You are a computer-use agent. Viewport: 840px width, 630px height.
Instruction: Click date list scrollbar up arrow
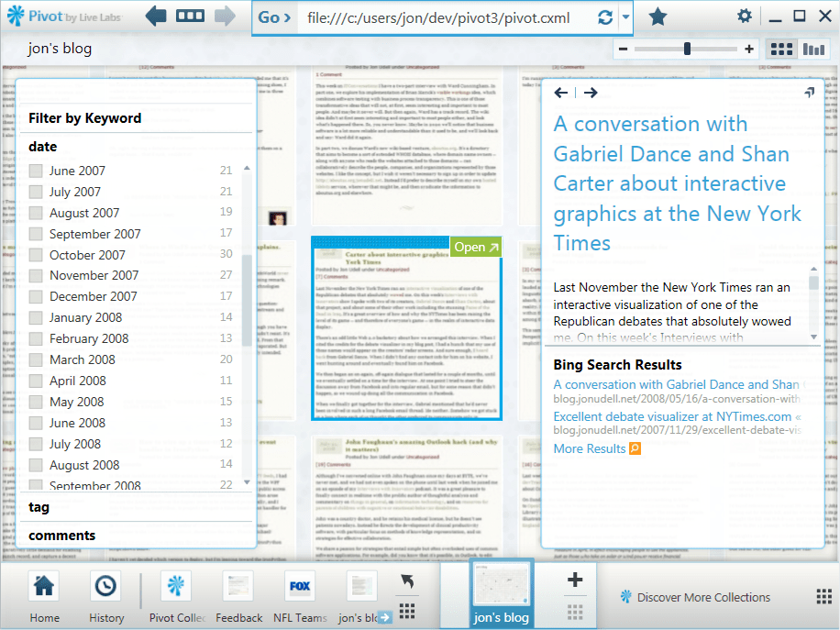click(x=247, y=168)
